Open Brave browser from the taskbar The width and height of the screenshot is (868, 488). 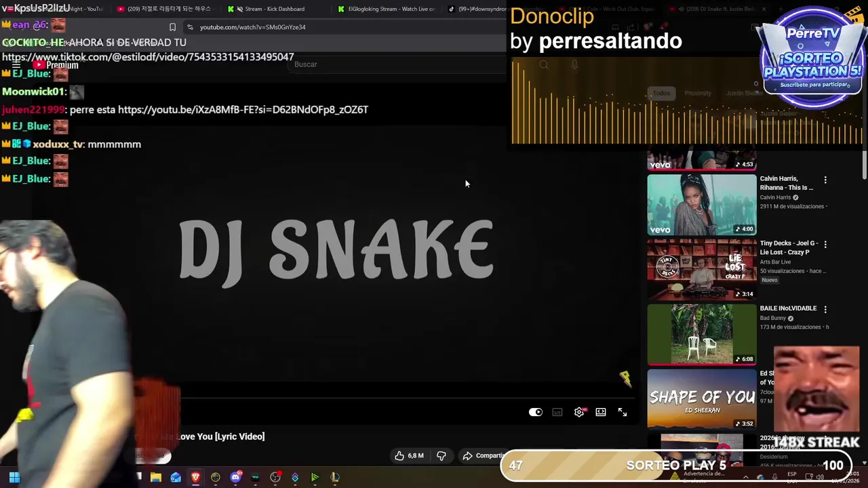[195, 477]
